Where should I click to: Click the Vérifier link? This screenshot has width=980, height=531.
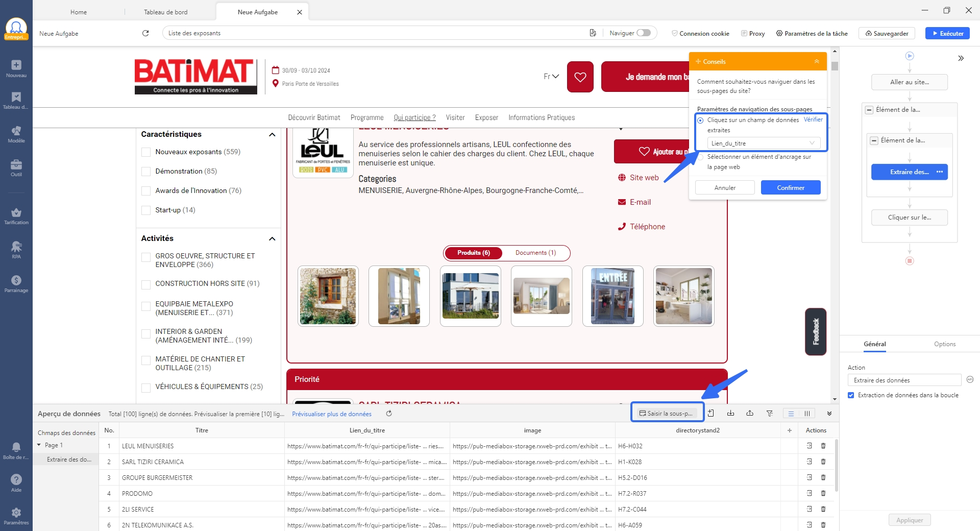[813, 119]
